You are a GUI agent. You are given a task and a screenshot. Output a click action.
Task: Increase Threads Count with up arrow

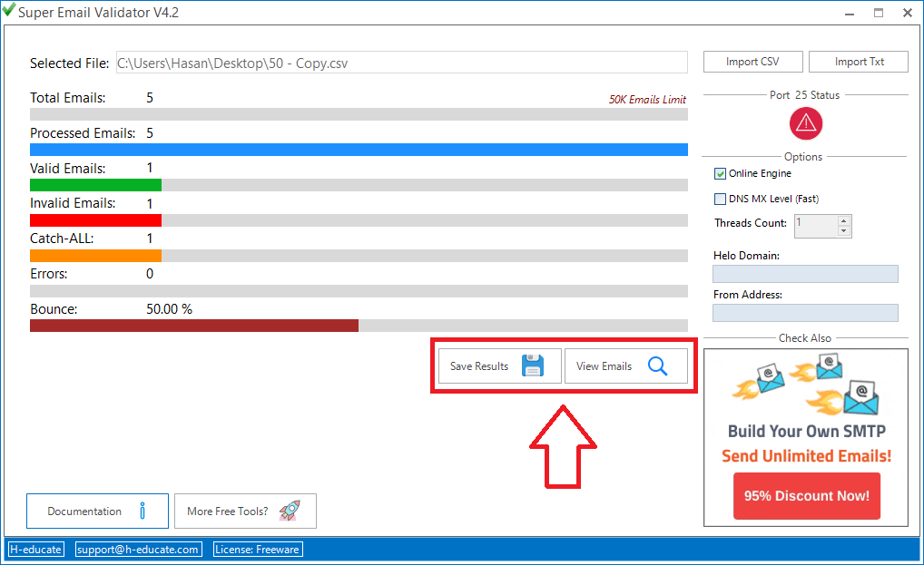tap(844, 220)
